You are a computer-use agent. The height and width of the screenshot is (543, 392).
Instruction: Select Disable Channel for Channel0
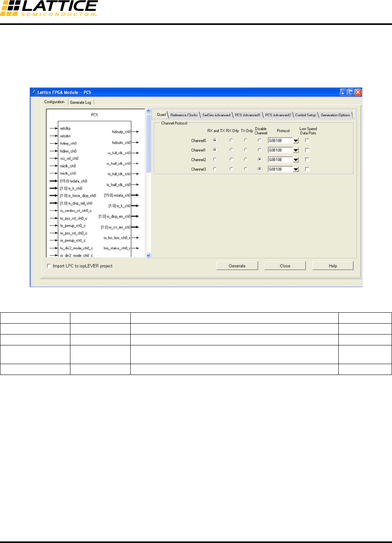coord(259,140)
